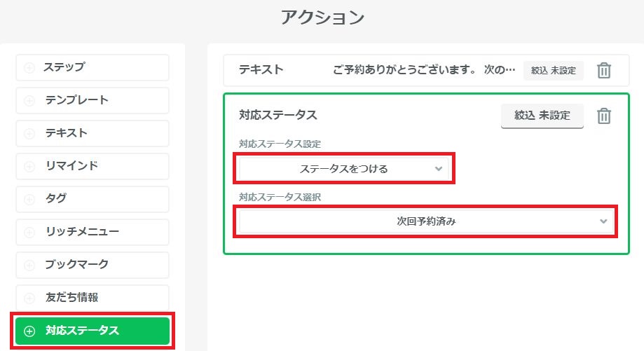Click the plus icon beside ステップ
This screenshot has height=351, width=644.
point(29,68)
